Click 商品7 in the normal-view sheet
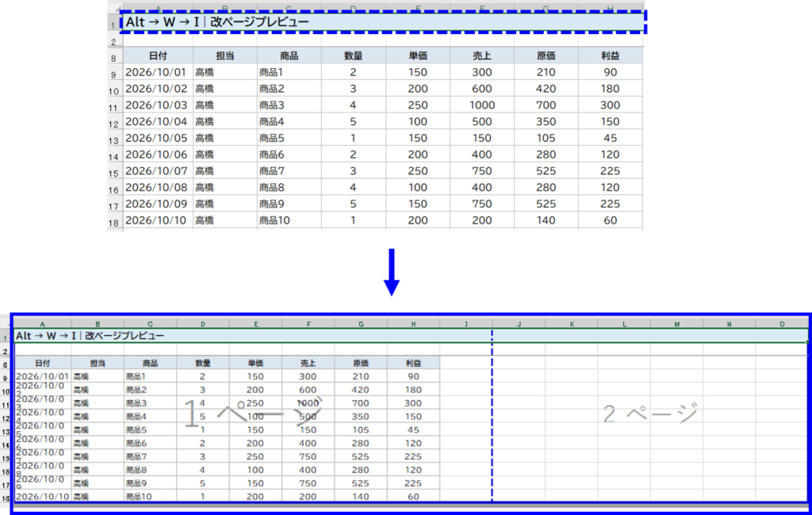Viewport: 812px width, 515px height. (x=289, y=171)
